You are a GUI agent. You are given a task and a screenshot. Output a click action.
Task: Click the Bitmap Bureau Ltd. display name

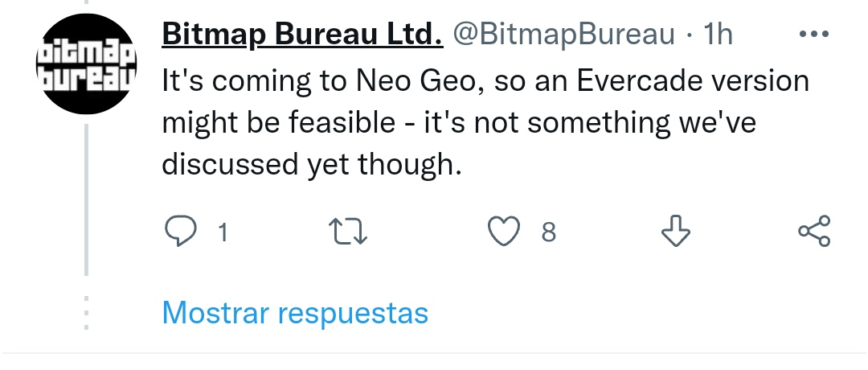pos(302,35)
